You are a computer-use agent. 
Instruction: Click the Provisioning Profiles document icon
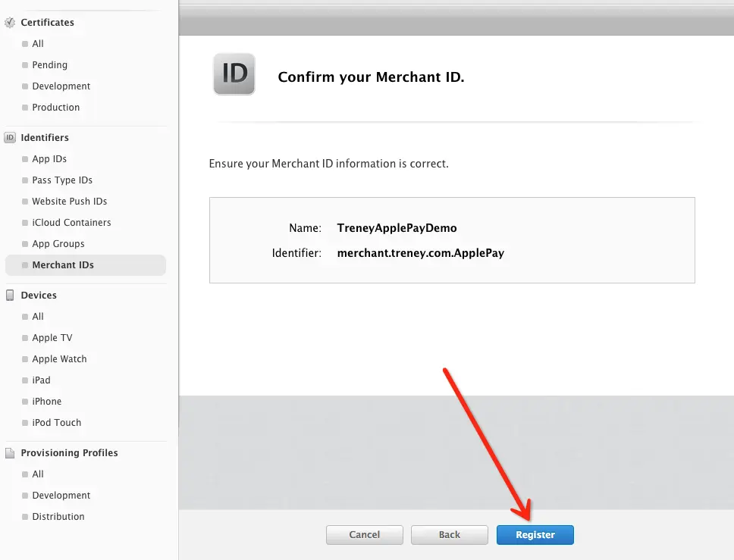click(x=10, y=453)
